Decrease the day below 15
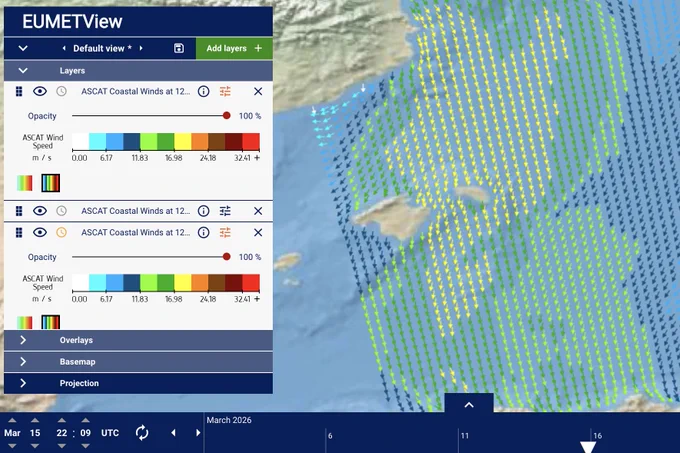The width and height of the screenshot is (680, 453). tap(35, 446)
